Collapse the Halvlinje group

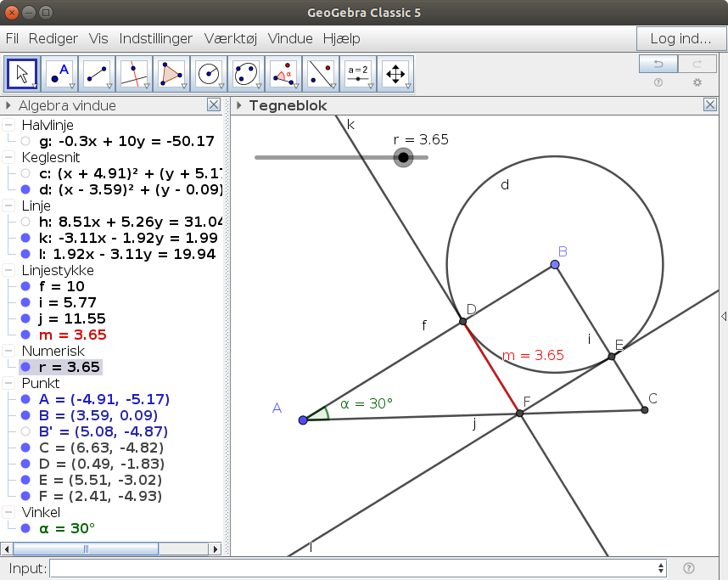coord(8,125)
